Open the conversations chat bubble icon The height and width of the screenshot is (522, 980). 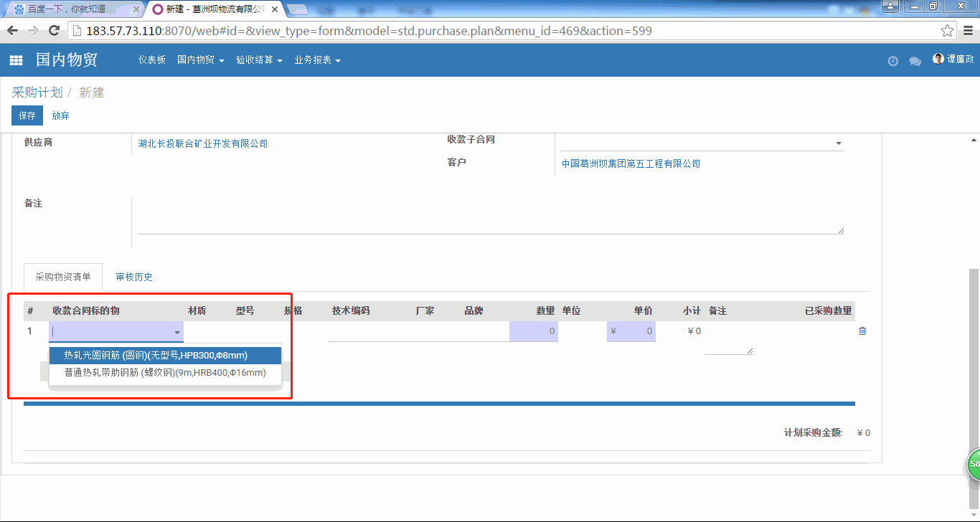(x=915, y=61)
